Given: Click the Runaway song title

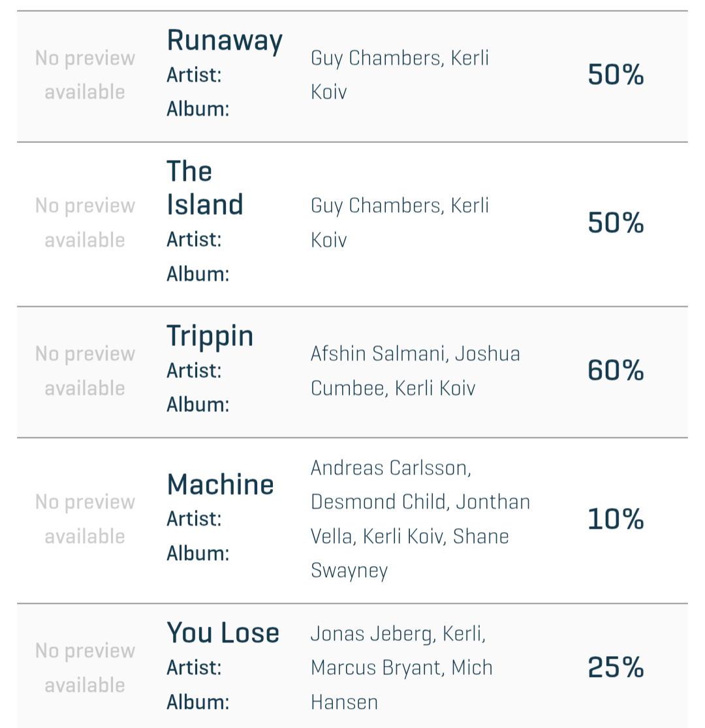Looking at the screenshot, I should point(225,40).
